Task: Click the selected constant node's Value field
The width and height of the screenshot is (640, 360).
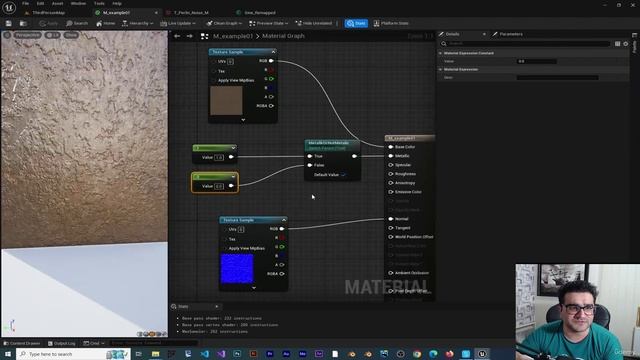Action: [x=219, y=186]
